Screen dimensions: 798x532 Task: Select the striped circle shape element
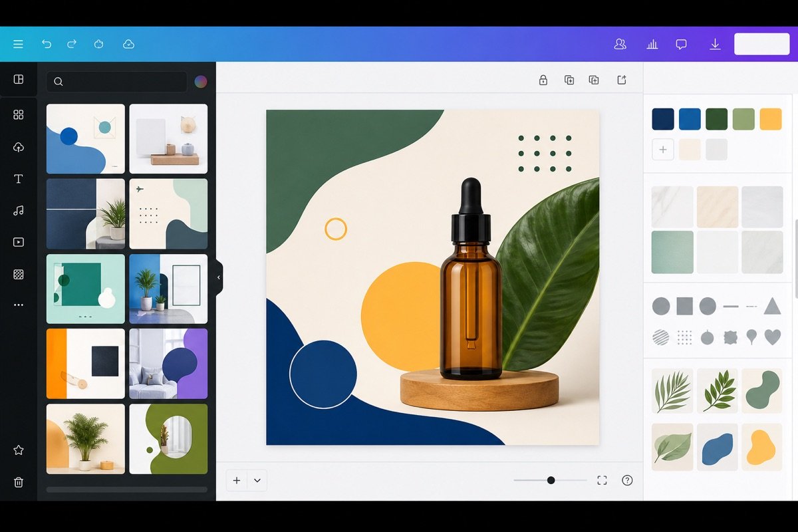661,337
